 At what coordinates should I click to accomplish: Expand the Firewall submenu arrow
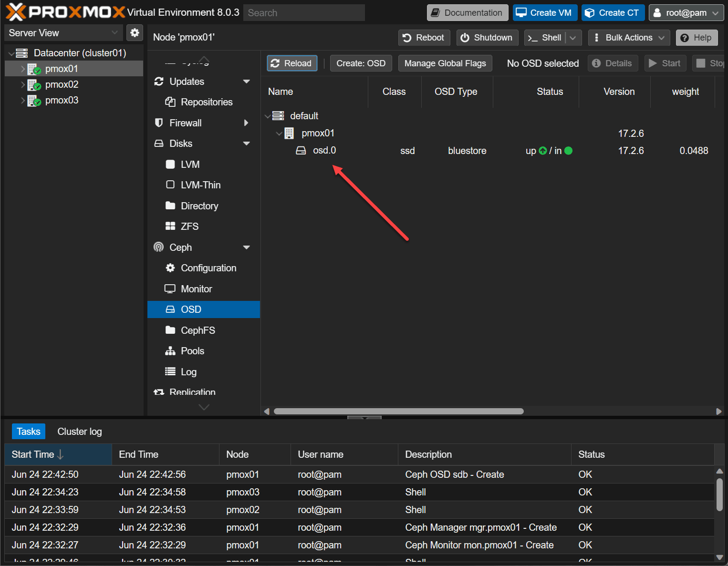click(x=246, y=123)
